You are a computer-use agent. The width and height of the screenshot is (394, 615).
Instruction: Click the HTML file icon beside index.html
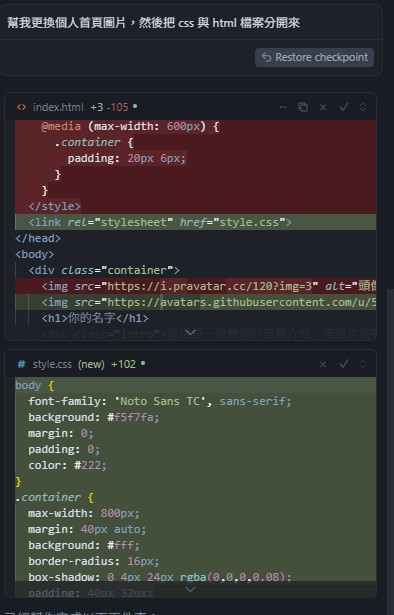tap(22, 107)
